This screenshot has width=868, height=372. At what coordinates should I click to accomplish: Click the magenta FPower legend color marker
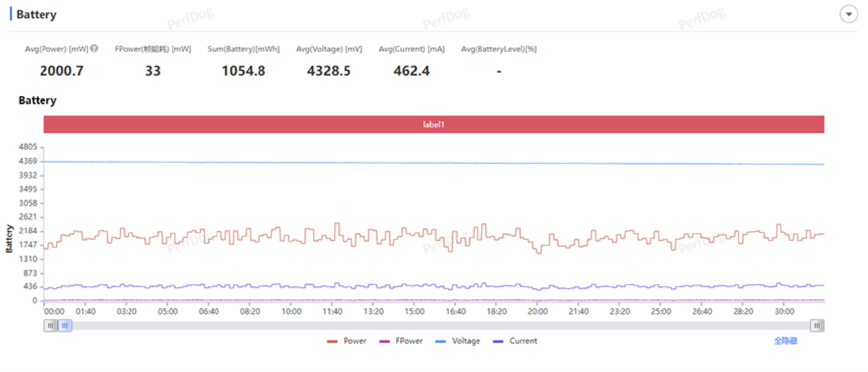385,341
